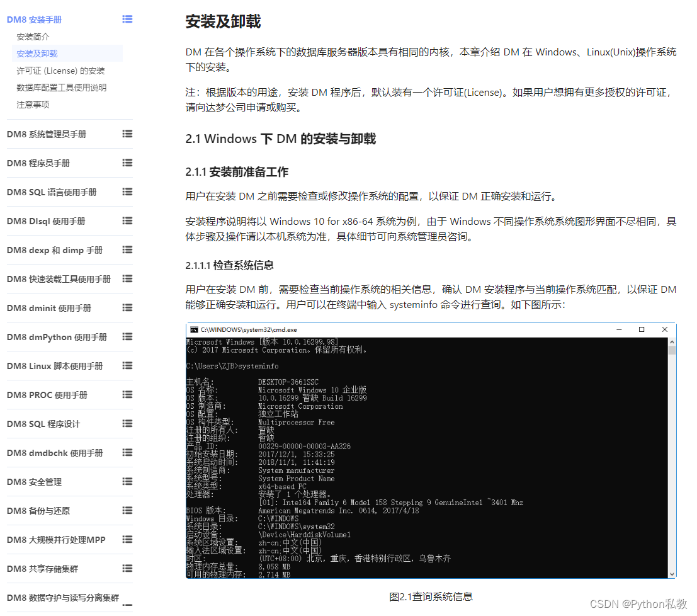
Task: Click heading 2.1 Windows 下 DM 的安装与卸载
Action: 280,139
